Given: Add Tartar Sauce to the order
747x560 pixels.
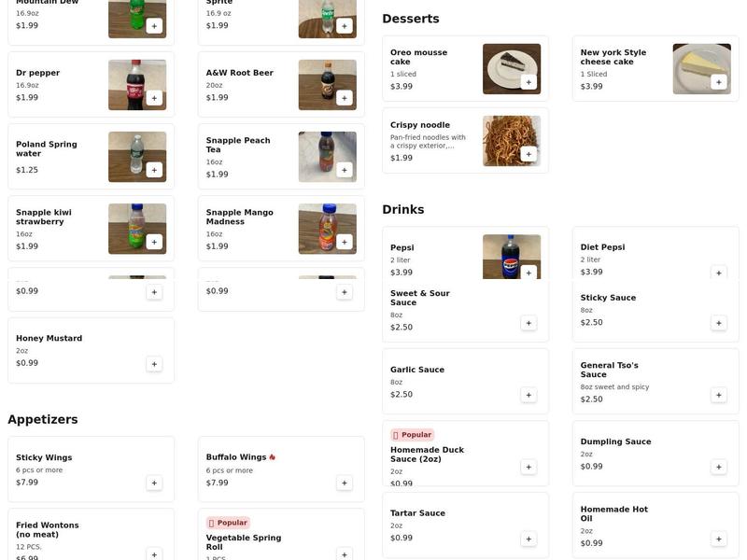Looking at the screenshot, I should [x=529, y=539].
